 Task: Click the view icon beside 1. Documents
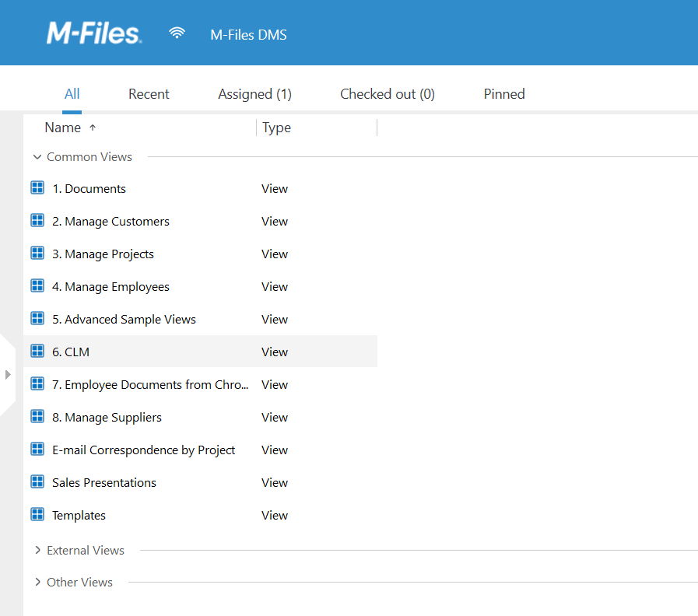click(37, 187)
